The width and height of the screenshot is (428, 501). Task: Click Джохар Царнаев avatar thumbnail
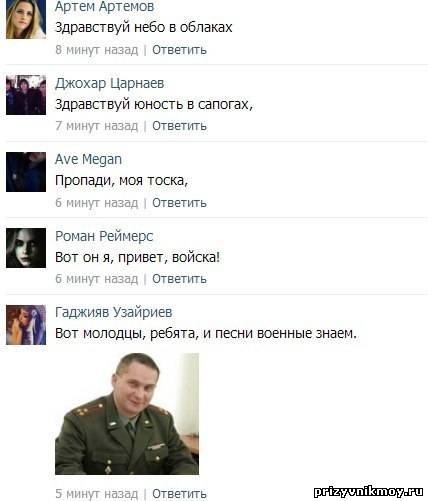(26, 95)
